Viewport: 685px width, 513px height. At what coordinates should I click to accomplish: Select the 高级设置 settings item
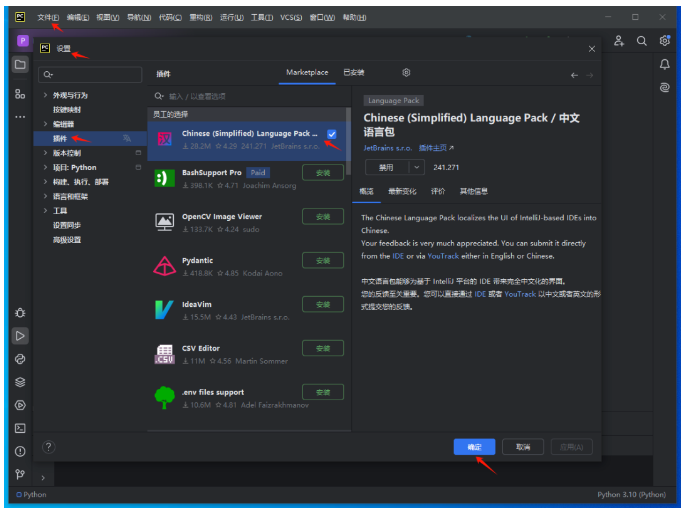[67, 239]
